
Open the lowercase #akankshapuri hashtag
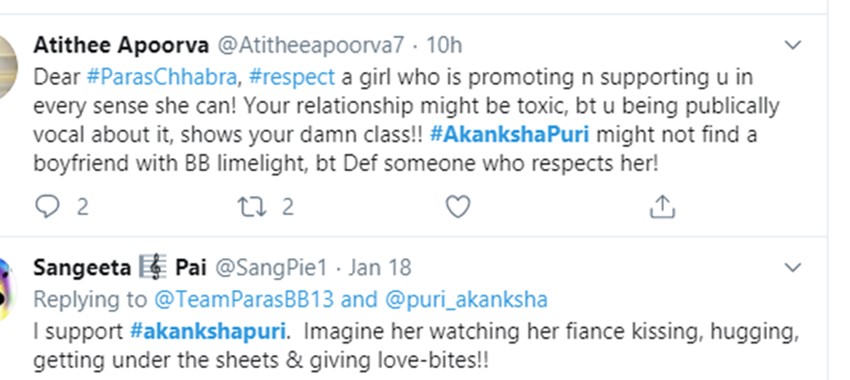208,331
